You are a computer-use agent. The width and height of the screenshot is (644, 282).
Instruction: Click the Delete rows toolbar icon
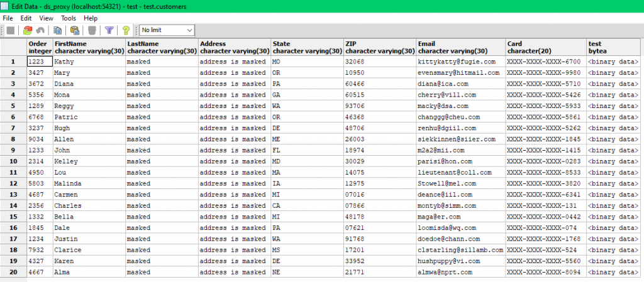[x=92, y=30]
